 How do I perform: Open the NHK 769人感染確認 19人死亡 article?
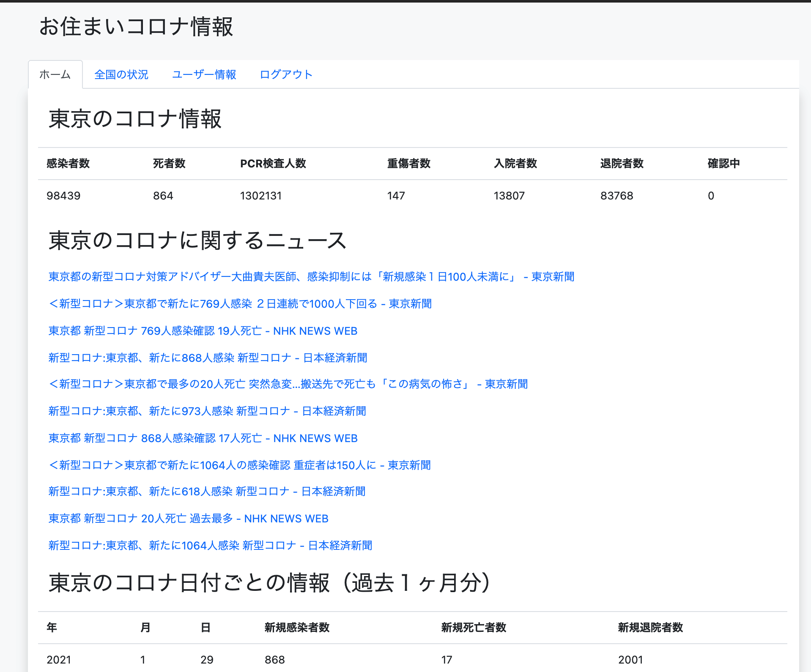[203, 331]
